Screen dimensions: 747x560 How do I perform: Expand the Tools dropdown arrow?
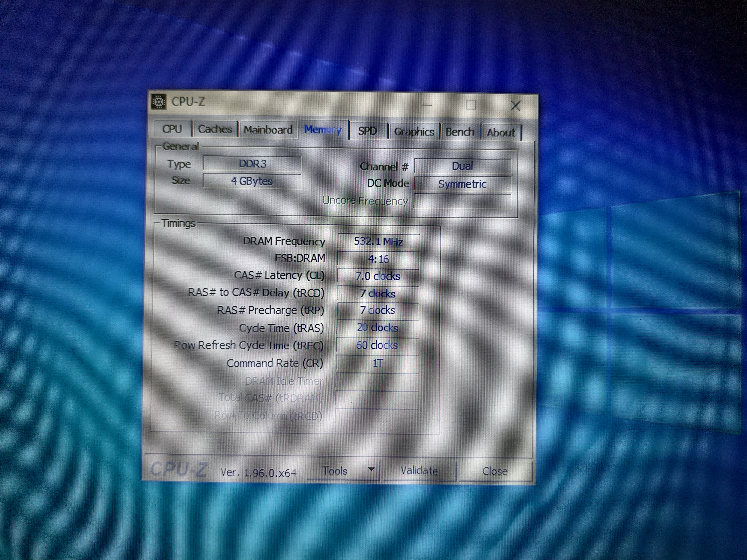371,470
